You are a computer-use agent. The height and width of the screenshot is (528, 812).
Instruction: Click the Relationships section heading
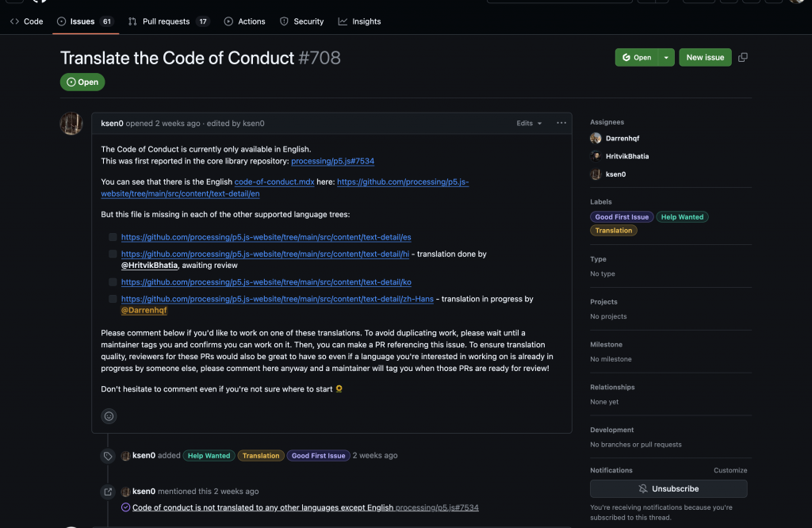click(x=612, y=387)
